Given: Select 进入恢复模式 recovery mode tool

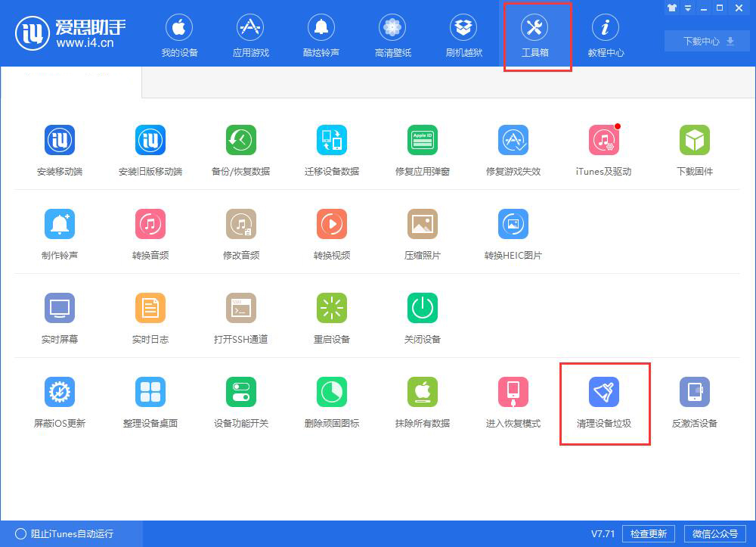Looking at the screenshot, I should (513, 400).
